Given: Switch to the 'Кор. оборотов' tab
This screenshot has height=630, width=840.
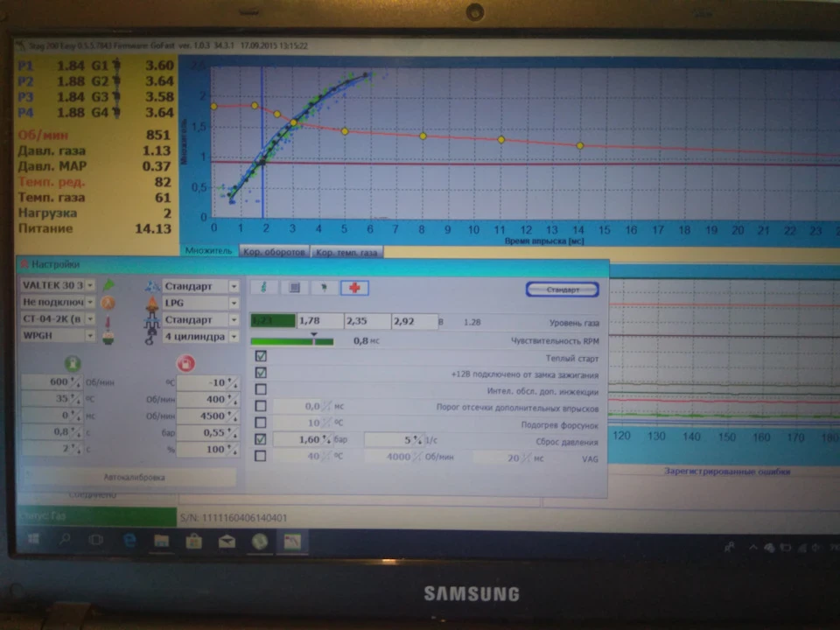Looking at the screenshot, I should click(274, 252).
